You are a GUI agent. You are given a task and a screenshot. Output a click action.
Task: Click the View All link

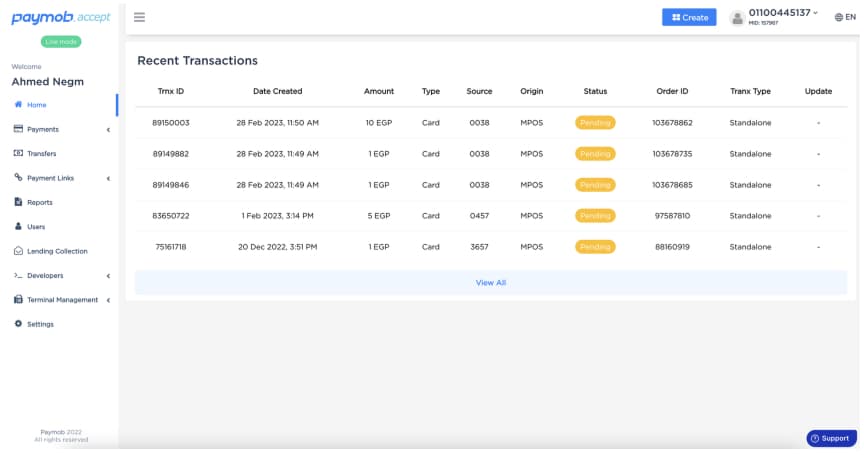[x=490, y=283]
